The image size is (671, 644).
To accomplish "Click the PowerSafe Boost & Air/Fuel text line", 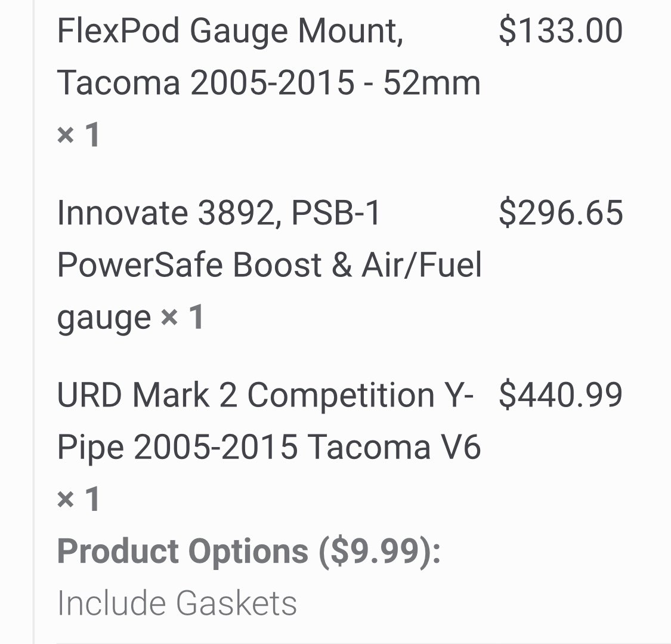I will [x=270, y=265].
